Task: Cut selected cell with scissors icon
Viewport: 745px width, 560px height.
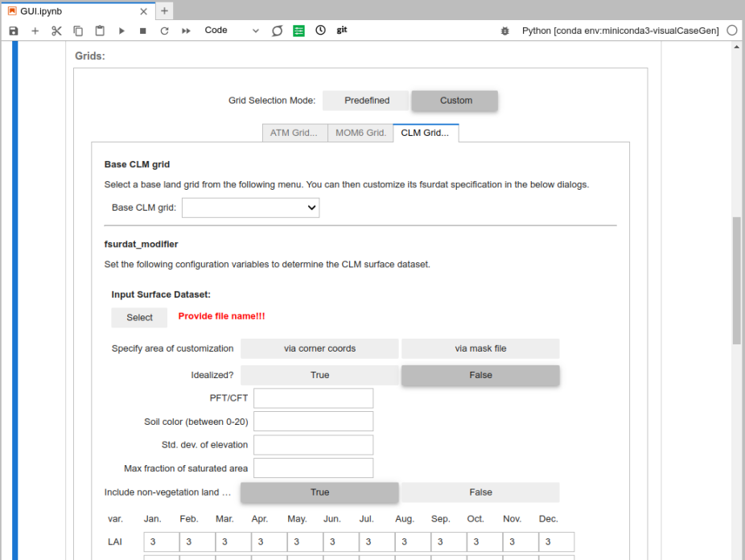Action: [56, 31]
